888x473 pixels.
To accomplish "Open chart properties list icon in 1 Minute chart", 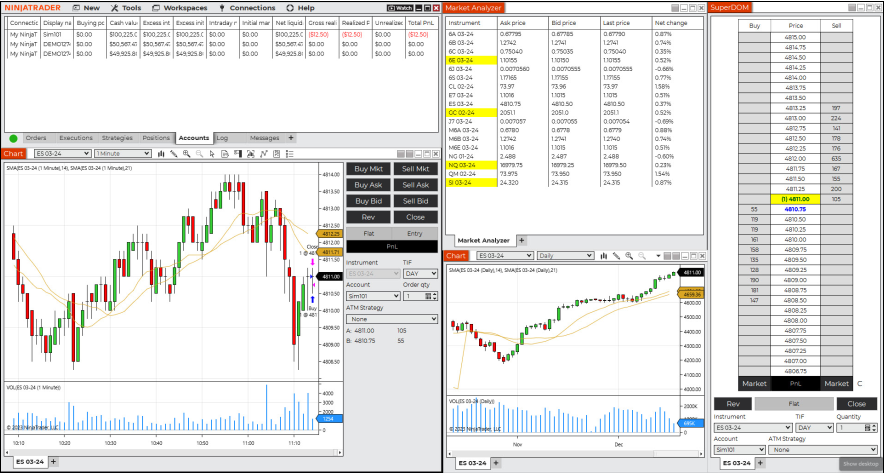I will coord(289,154).
